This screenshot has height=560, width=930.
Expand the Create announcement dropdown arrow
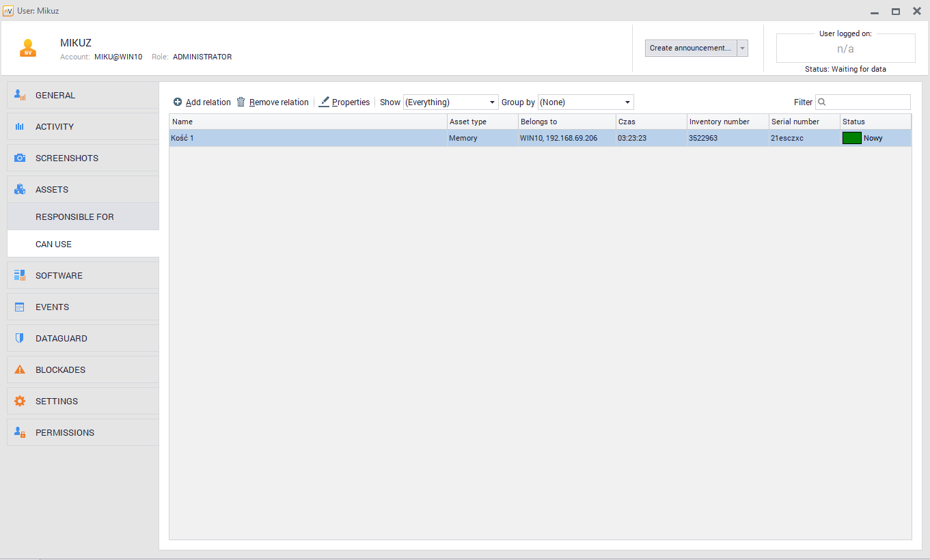pyautogui.click(x=743, y=48)
